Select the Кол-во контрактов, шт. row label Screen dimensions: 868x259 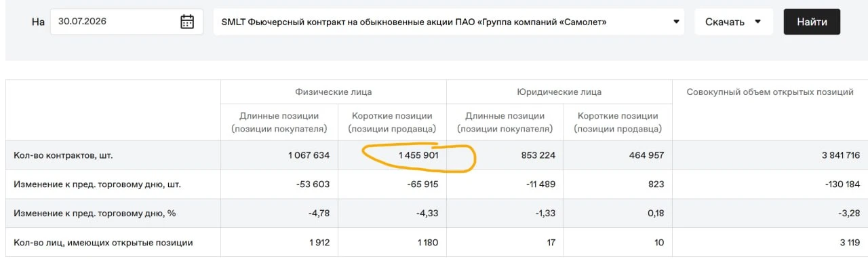pos(63,155)
